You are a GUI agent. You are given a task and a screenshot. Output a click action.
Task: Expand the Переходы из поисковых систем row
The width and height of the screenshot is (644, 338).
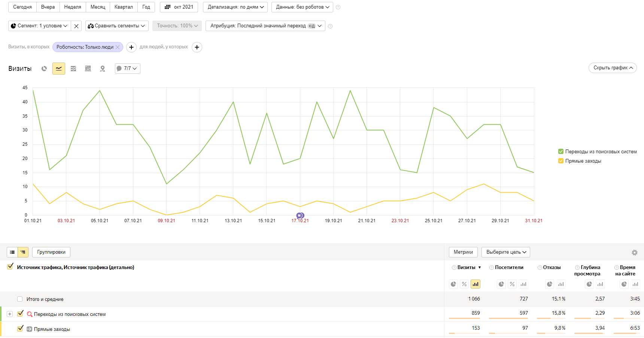coord(10,314)
